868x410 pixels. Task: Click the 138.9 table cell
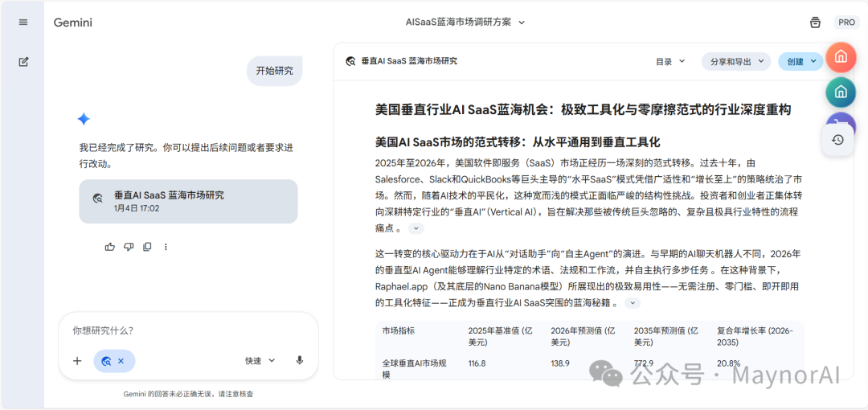click(559, 363)
